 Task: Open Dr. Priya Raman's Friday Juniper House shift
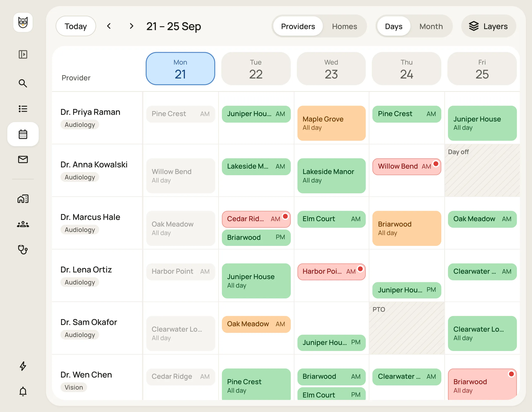(x=482, y=123)
